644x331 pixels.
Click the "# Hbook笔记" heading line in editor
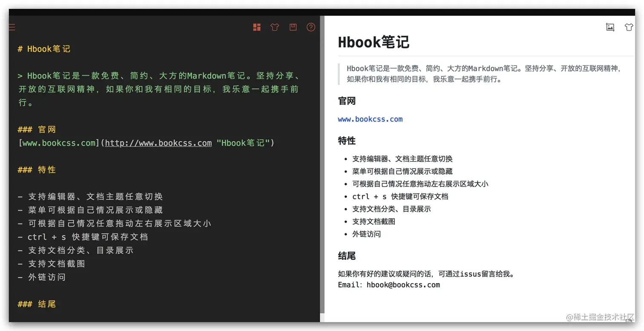(x=44, y=49)
